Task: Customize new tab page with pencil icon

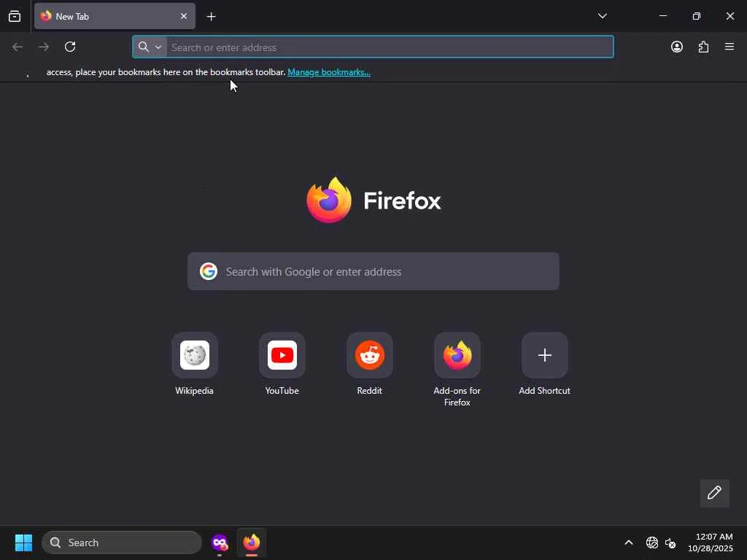Action: coord(715,493)
